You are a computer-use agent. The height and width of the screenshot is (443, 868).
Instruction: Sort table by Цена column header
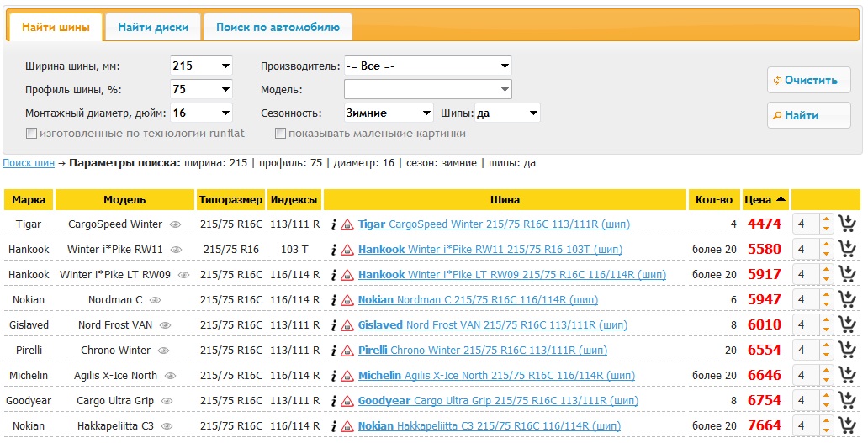click(765, 200)
